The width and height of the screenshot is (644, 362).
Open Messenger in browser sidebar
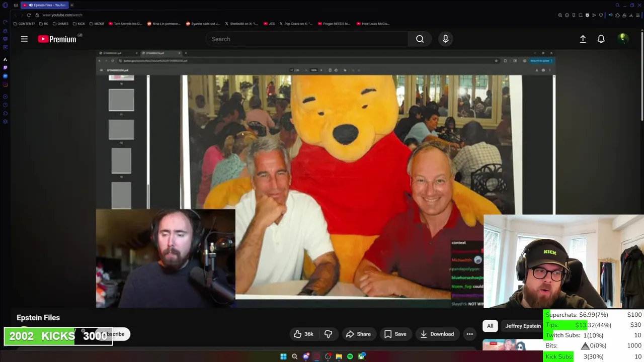tap(5, 76)
